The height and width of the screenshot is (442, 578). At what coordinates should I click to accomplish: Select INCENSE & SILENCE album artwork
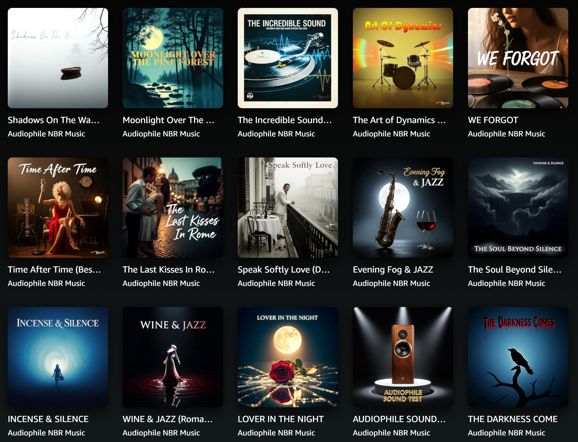[x=58, y=357]
